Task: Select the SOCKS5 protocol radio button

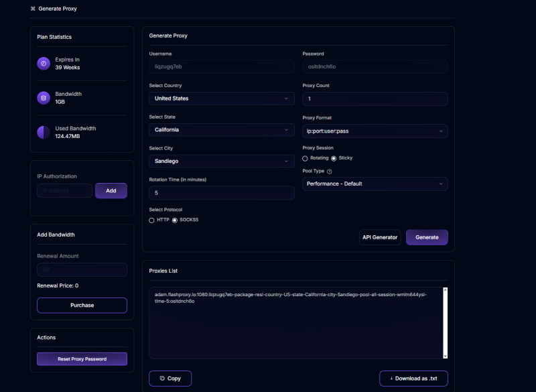Action: click(x=175, y=220)
